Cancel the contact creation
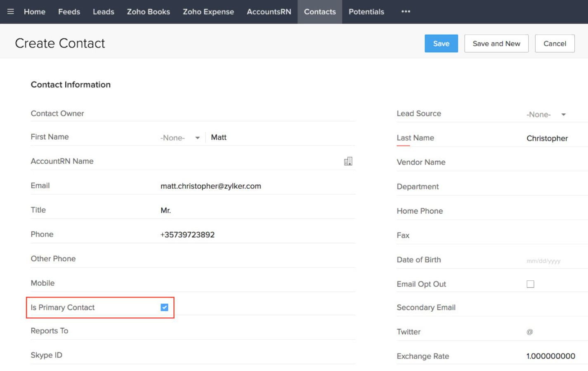588x371 pixels. [554, 44]
